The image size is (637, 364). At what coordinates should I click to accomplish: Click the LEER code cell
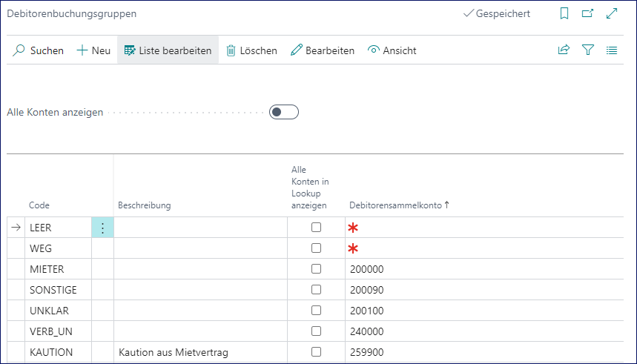(x=58, y=228)
